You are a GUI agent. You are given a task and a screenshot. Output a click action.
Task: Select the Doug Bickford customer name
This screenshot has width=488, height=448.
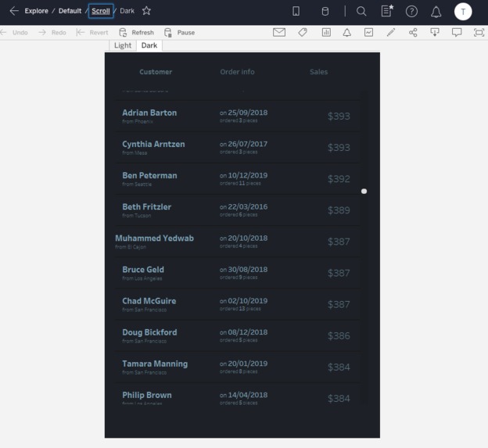pyautogui.click(x=149, y=332)
